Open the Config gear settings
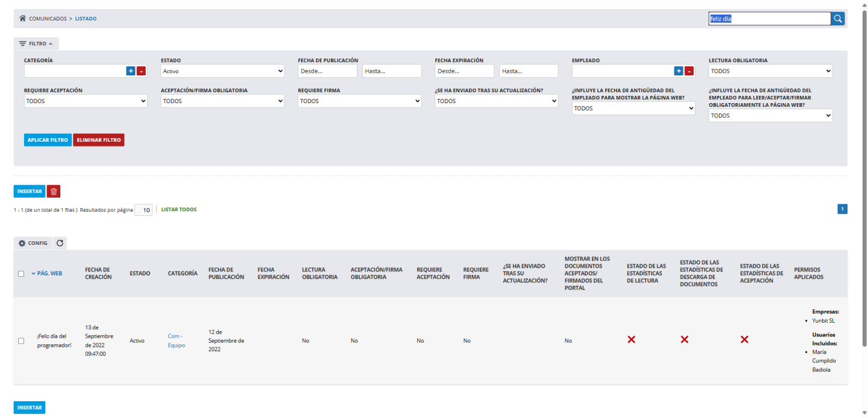868x418 pixels. (x=33, y=243)
